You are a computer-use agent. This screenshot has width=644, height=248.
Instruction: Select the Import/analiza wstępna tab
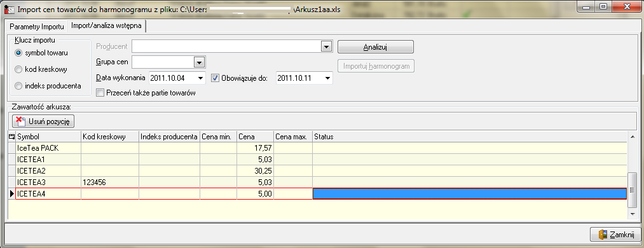(x=107, y=26)
